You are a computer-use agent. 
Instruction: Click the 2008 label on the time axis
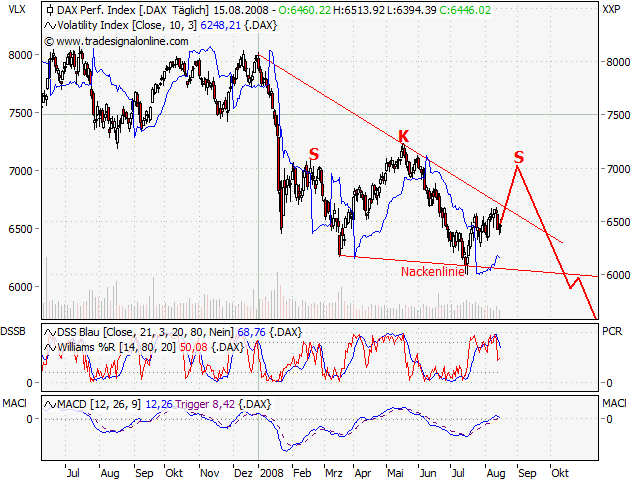(x=271, y=473)
